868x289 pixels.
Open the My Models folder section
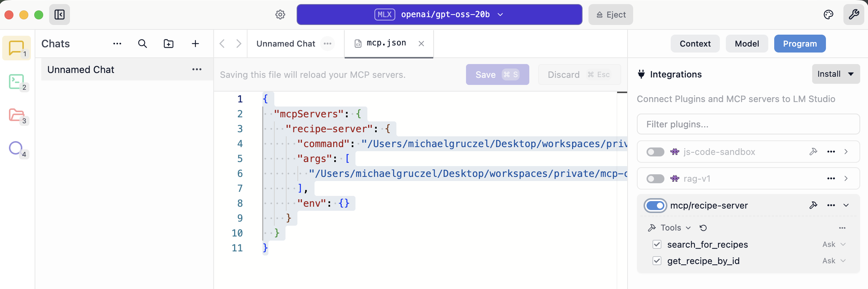point(17,115)
